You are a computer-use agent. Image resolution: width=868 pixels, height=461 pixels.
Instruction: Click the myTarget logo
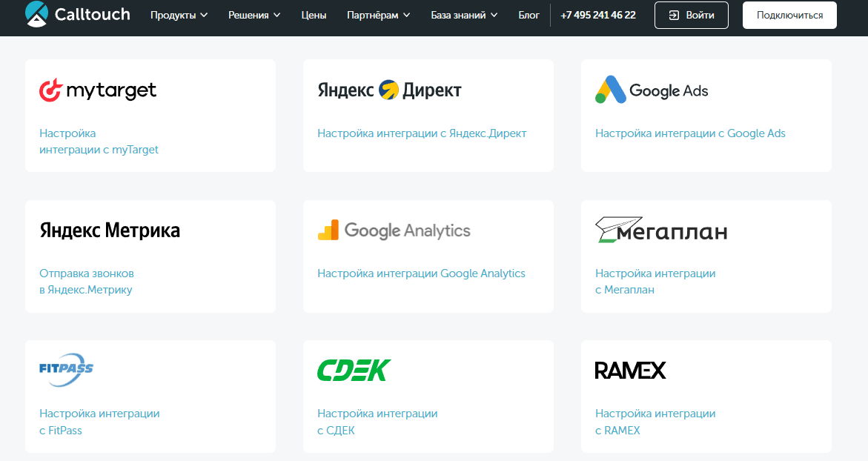[98, 90]
